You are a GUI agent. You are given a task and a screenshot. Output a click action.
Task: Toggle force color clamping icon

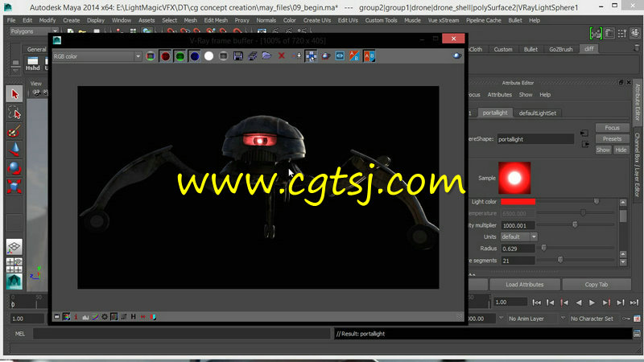66,317
